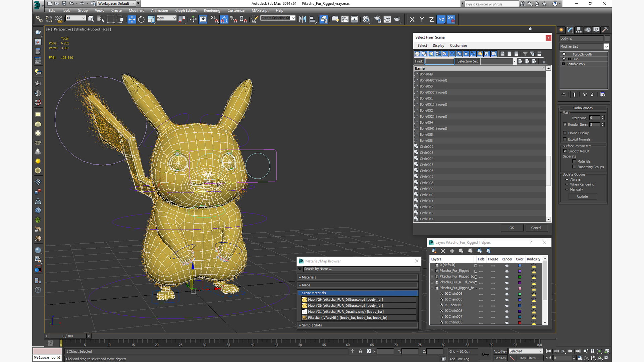The width and height of the screenshot is (644, 362).
Task: Open the Create Selection Set dropdown
Action: [x=293, y=18]
